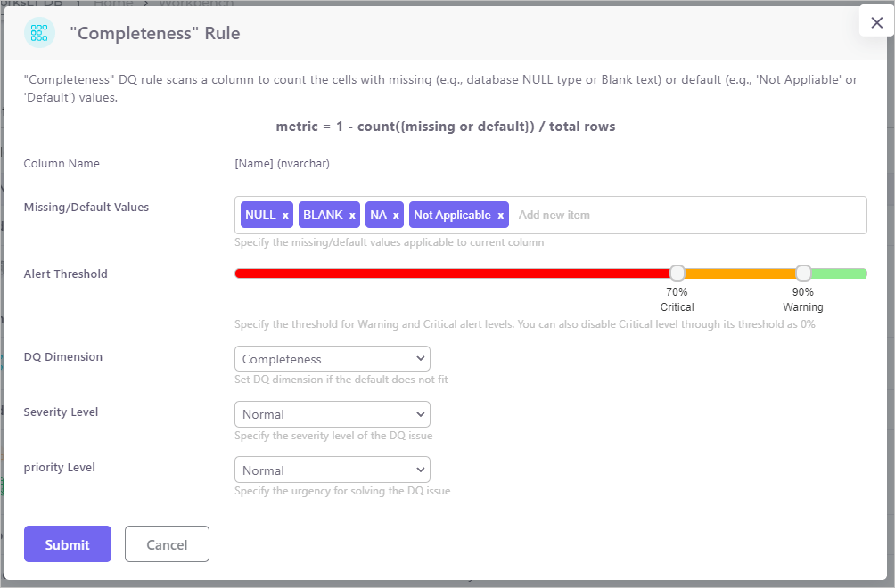Image resolution: width=895 pixels, height=588 pixels.
Task: Expand the Severity Level dropdown
Action: (x=332, y=414)
